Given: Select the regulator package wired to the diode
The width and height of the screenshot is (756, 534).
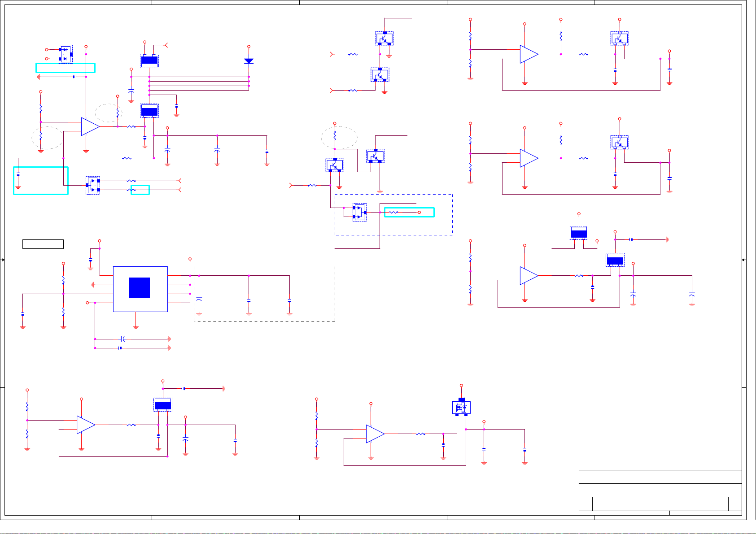Looking at the screenshot, I should click(x=149, y=61).
